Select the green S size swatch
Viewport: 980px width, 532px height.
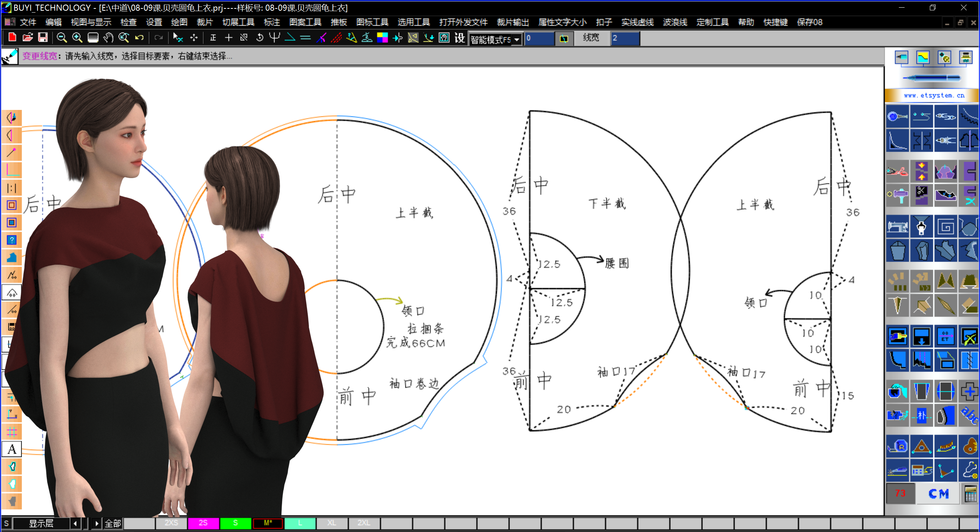[x=235, y=523]
